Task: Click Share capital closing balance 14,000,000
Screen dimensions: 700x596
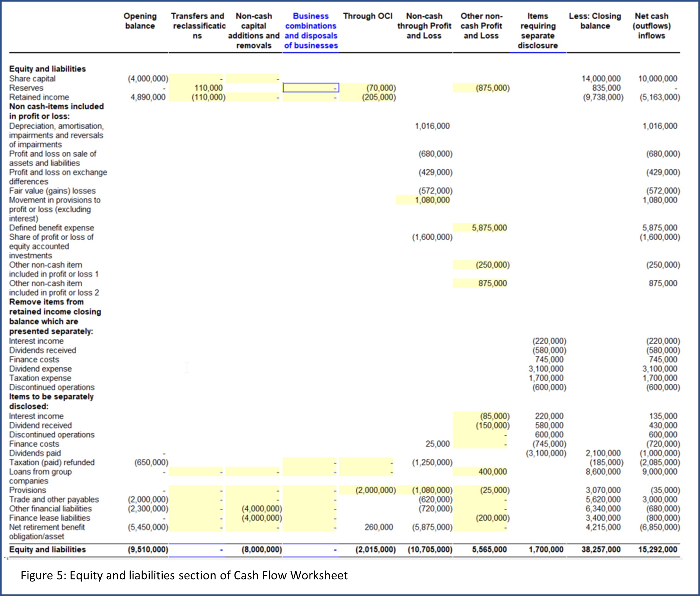Action: [x=601, y=79]
